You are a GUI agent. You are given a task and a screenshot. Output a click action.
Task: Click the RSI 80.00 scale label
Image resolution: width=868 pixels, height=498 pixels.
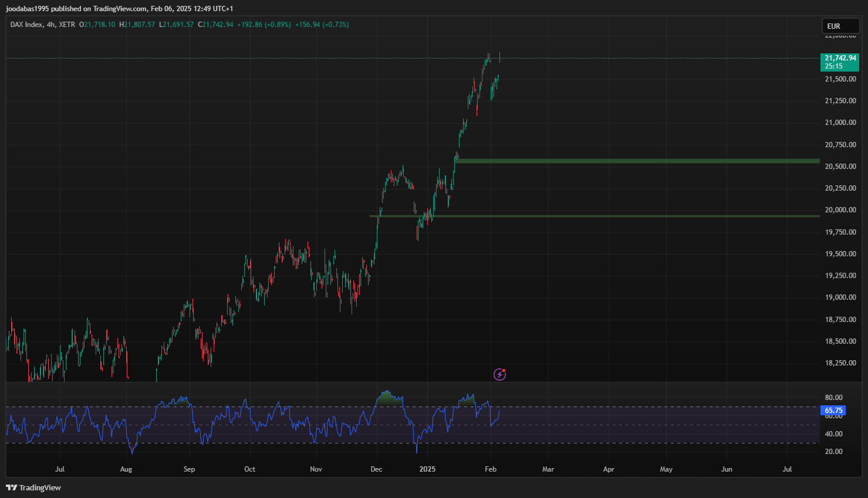coord(833,398)
